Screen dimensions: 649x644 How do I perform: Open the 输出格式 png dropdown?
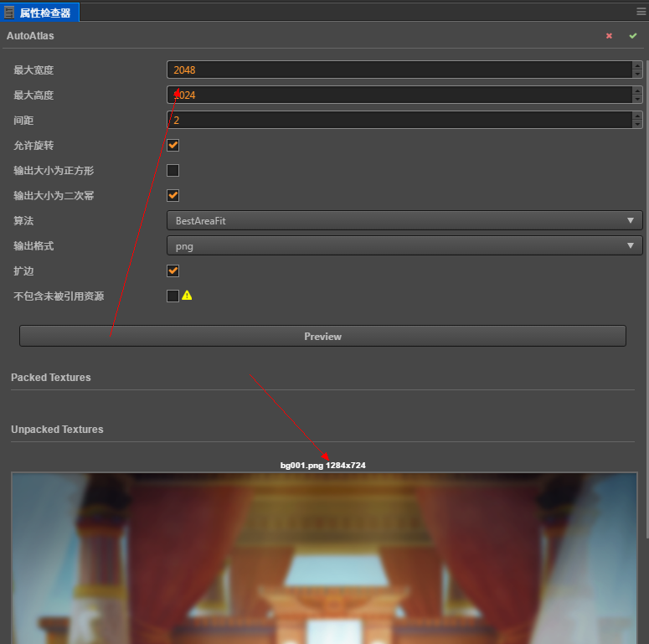click(404, 246)
